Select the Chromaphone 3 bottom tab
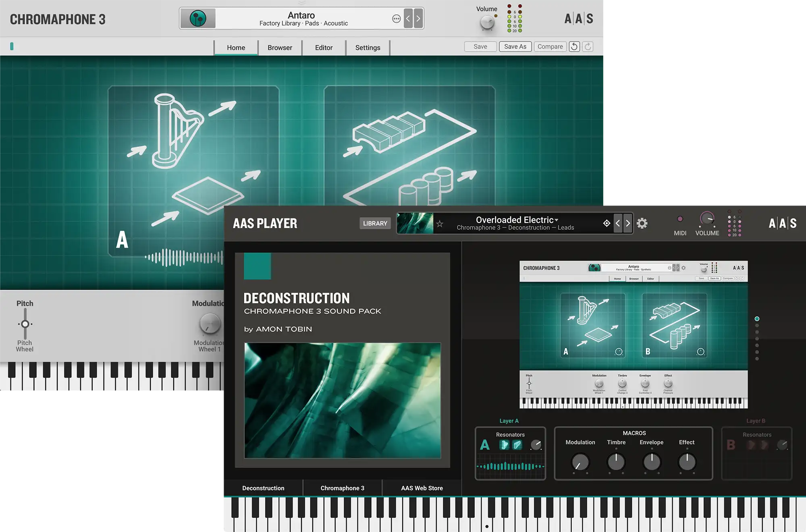This screenshot has height=532, width=806. point(342,488)
